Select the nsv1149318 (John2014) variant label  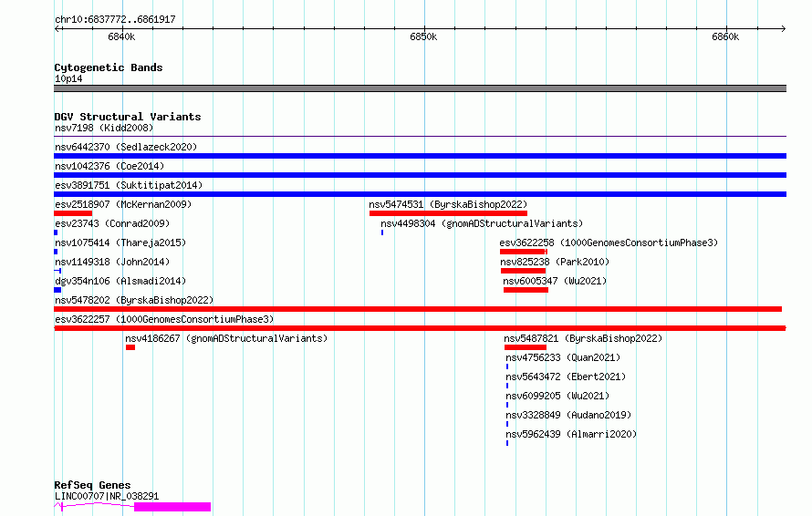pyautogui.click(x=112, y=262)
